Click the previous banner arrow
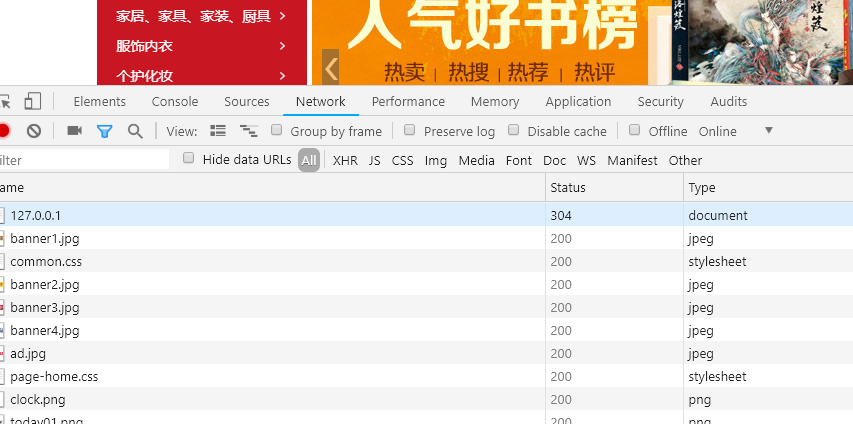Screen dimensions: 853x424 [x=331, y=68]
